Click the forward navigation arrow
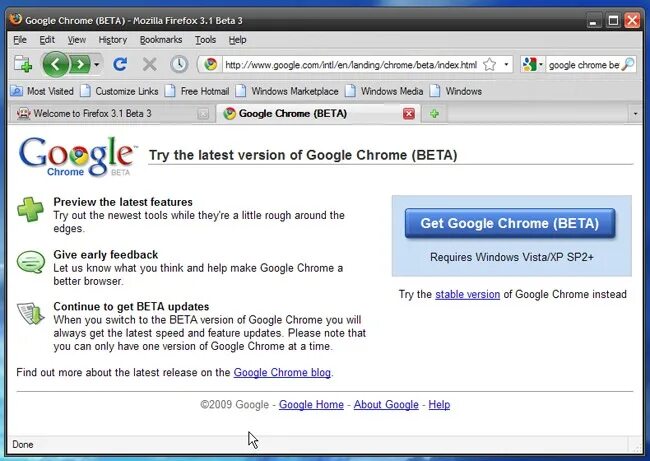This screenshot has height=461, width=650. [x=79, y=65]
